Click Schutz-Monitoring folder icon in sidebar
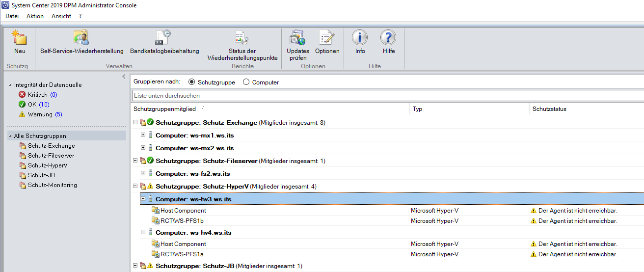Screen dimensions: 644x272 [23, 185]
